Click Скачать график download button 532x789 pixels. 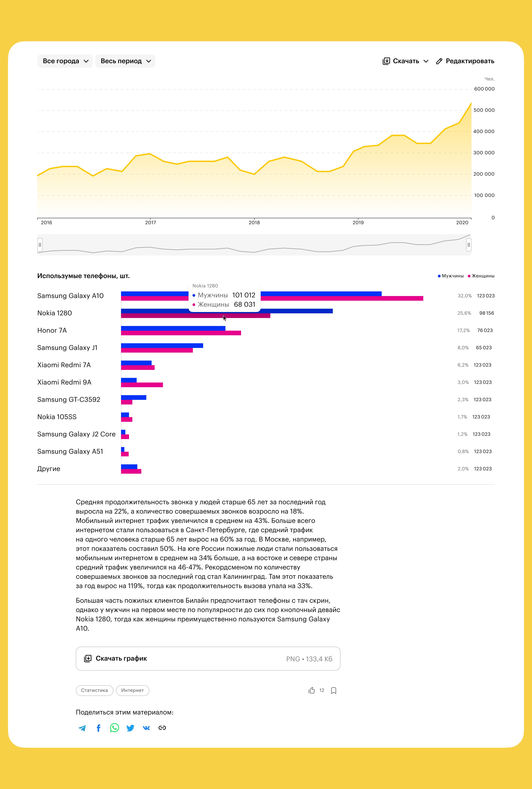click(x=208, y=658)
